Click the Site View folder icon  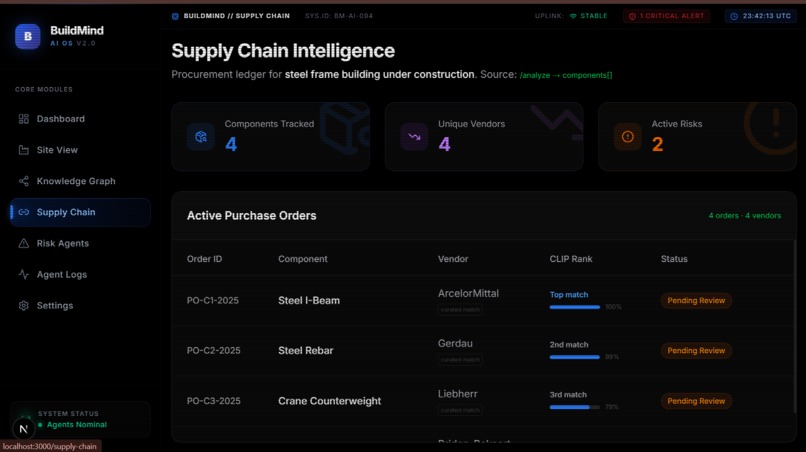(x=24, y=150)
